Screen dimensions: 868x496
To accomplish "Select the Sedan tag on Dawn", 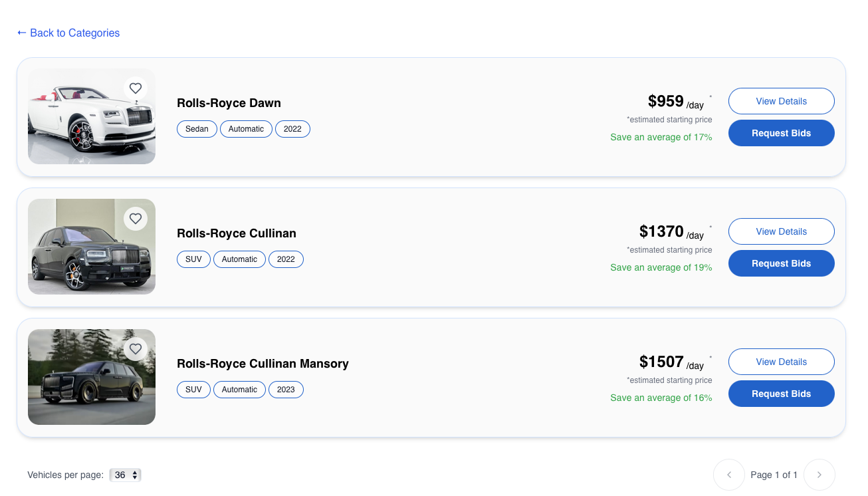I will 197,129.
